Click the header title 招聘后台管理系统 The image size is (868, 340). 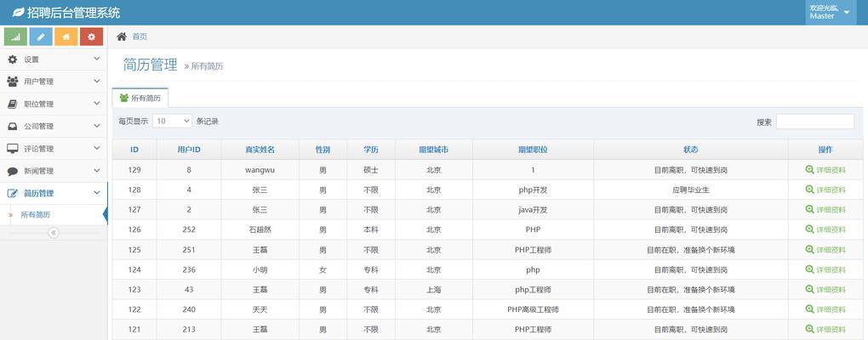click(74, 12)
